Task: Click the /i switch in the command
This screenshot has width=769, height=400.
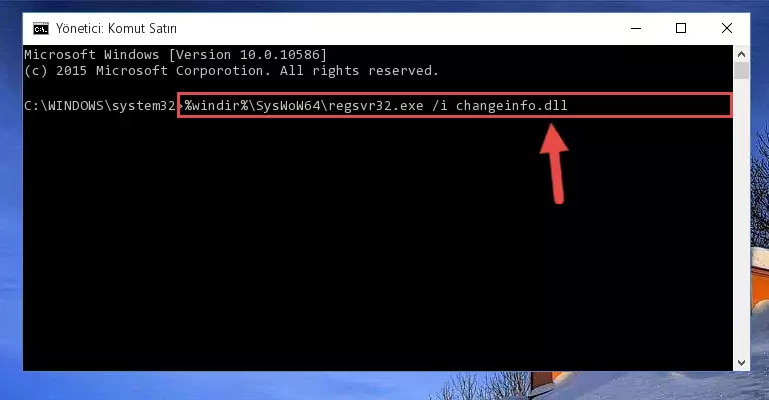Action: coord(440,105)
